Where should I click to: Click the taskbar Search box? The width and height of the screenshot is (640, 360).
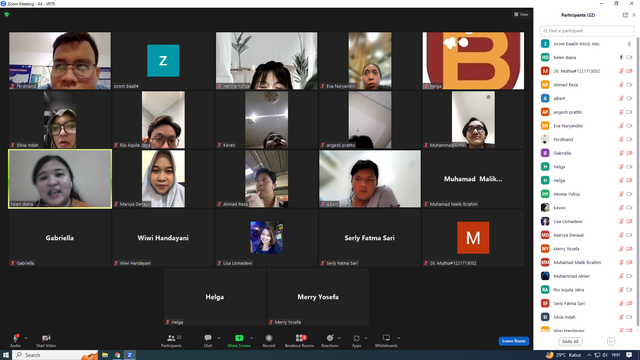(56, 355)
